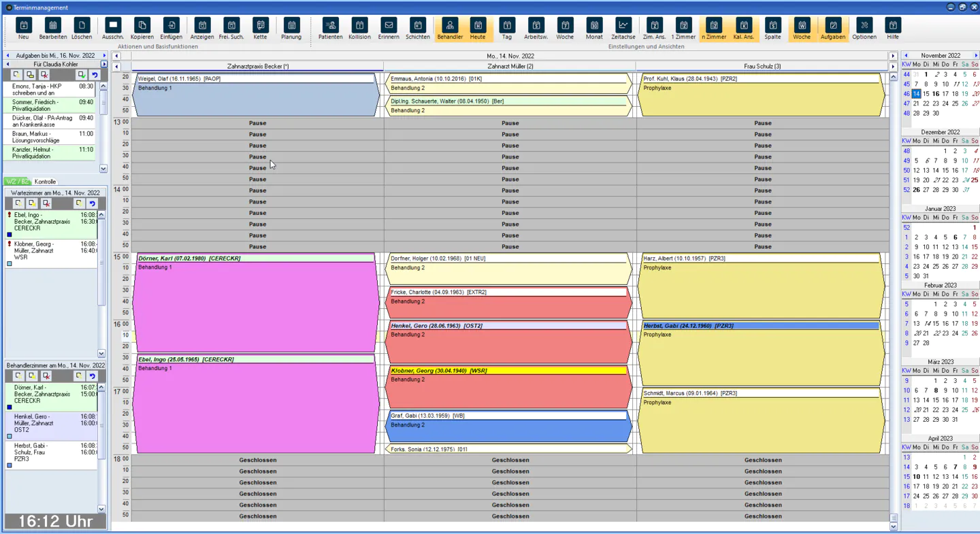Viewport: 980px width, 534px height.
Task: Toggle the Behandler view button
Action: pos(450,29)
